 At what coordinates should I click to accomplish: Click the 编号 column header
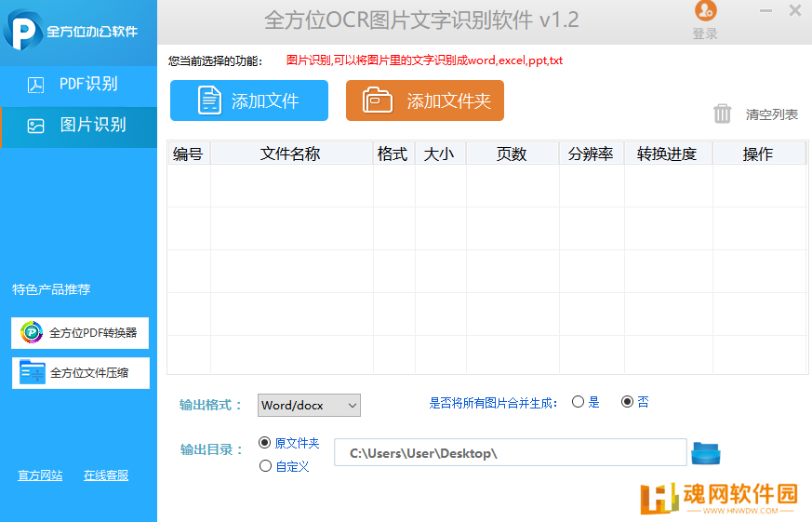[x=189, y=154]
